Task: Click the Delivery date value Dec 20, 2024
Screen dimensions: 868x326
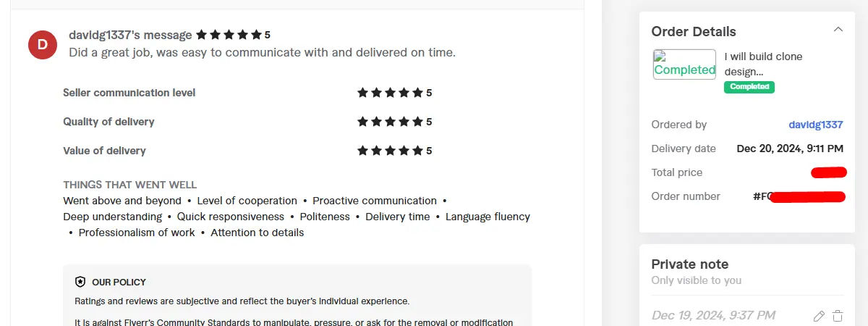Action: (x=790, y=149)
